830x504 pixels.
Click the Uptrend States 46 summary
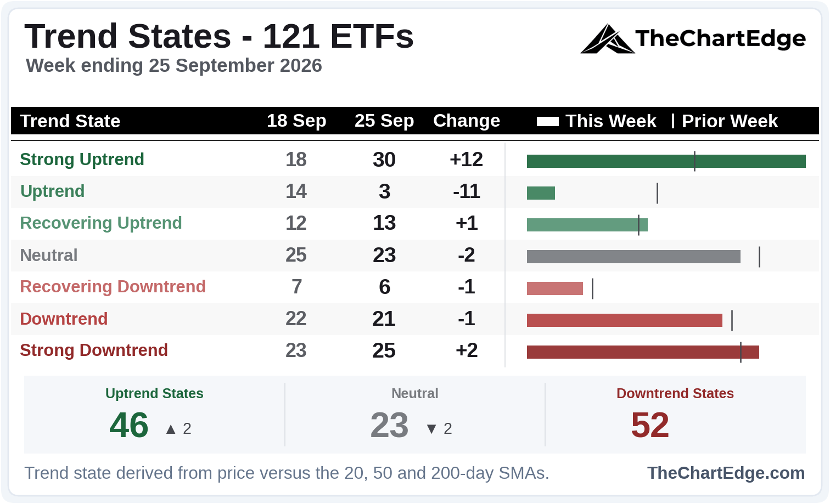(154, 415)
